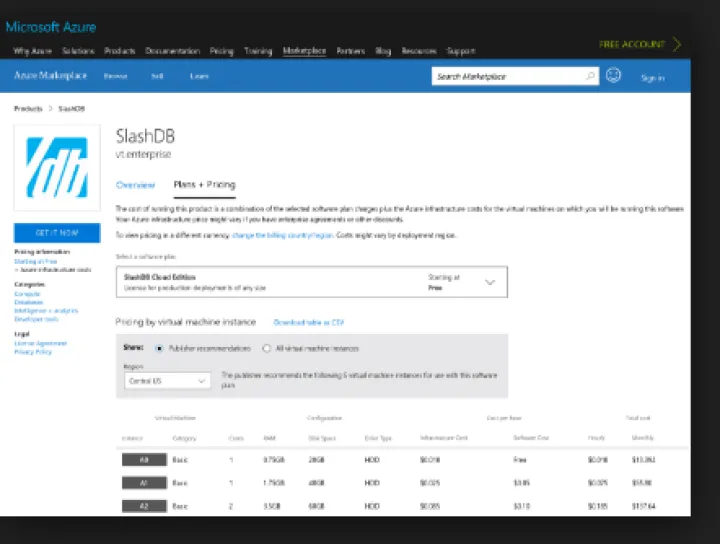The width and height of the screenshot is (720, 544).
Task: Open the Privacy Policy link
Action: tap(33, 352)
